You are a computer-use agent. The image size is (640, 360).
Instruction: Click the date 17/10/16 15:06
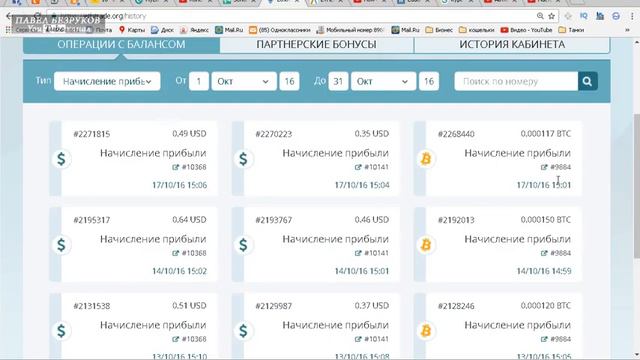(x=180, y=185)
